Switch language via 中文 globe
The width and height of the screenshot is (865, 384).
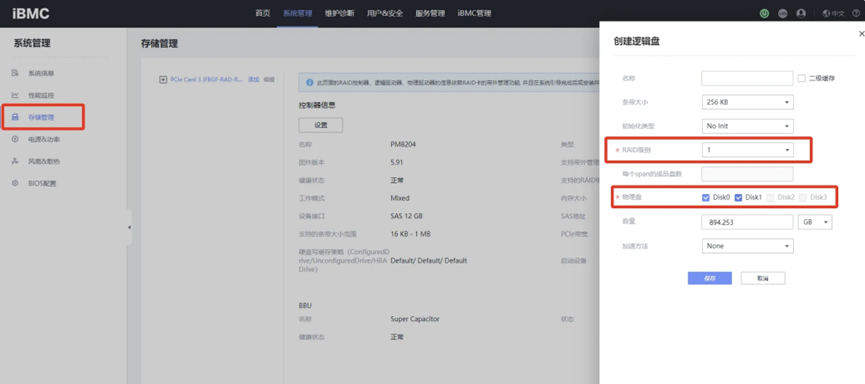pos(833,14)
